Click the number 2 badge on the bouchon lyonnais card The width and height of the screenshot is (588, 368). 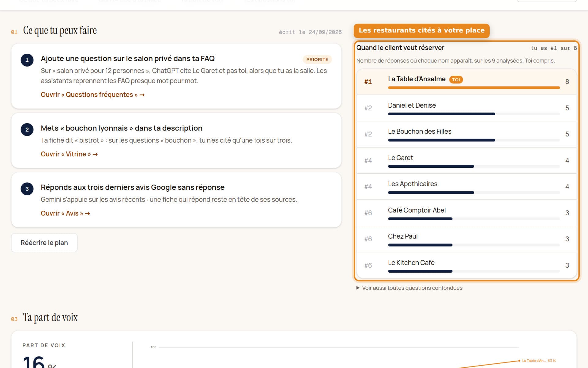click(x=27, y=129)
